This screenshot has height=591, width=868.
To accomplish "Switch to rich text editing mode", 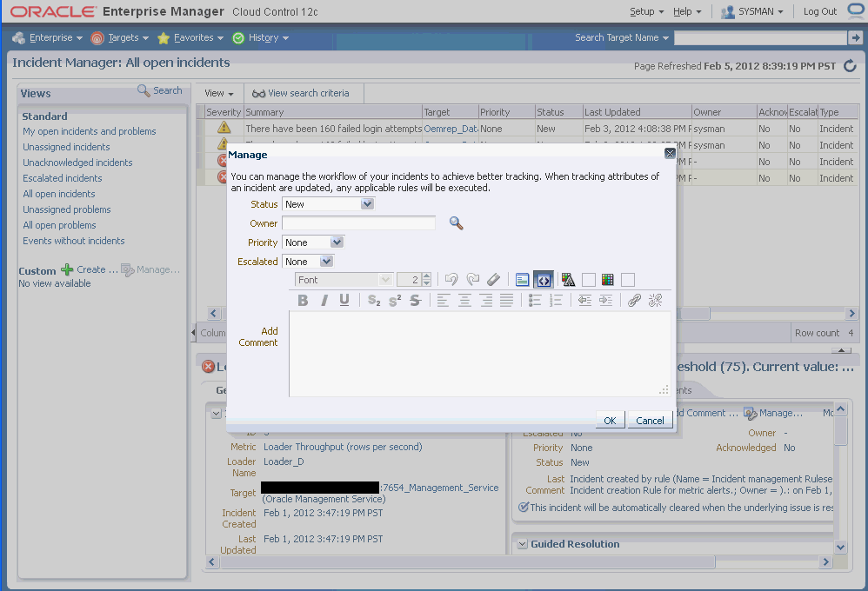I will pos(522,280).
